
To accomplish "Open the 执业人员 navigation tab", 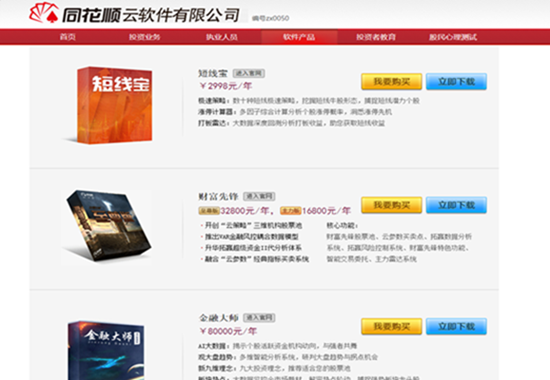I will click(x=222, y=37).
